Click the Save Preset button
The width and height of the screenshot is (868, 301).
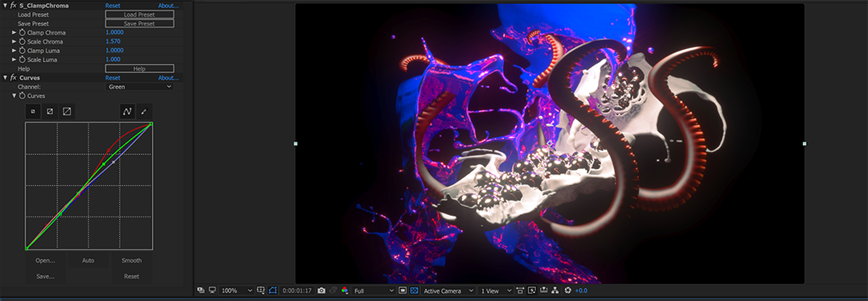(140, 24)
